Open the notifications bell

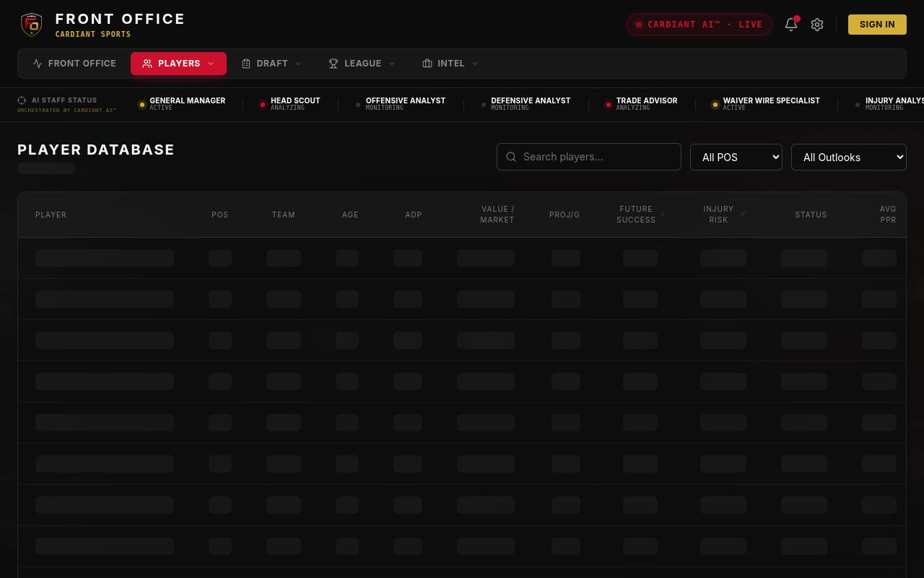tap(791, 25)
